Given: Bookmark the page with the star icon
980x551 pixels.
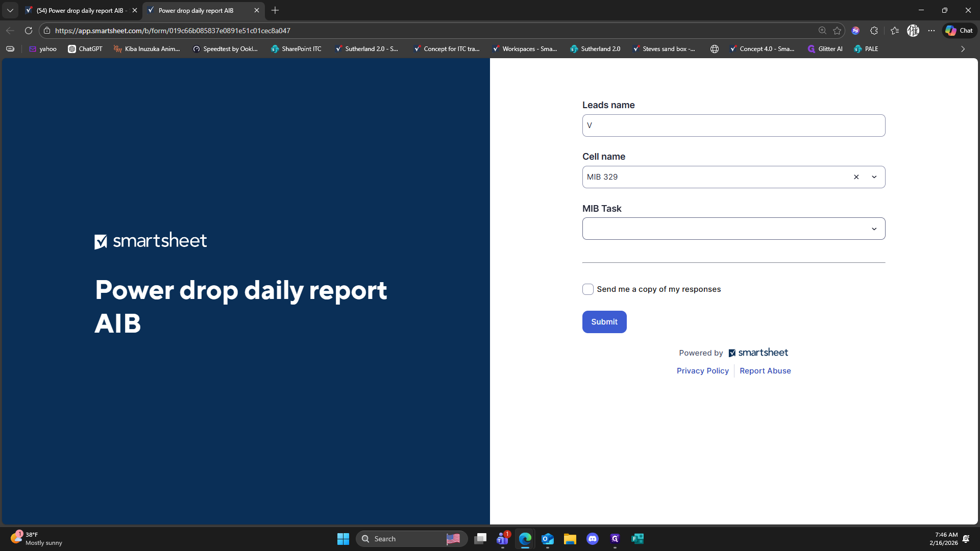Looking at the screenshot, I should [837, 31].
